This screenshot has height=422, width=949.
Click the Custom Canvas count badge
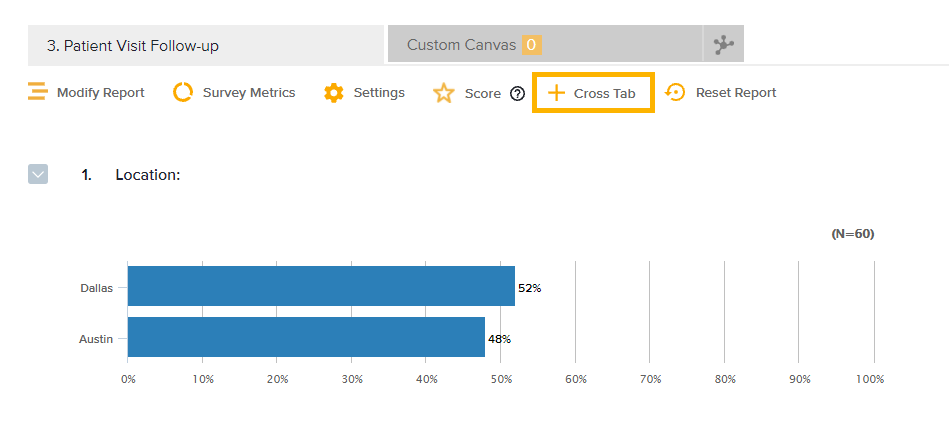coord(531,45)
